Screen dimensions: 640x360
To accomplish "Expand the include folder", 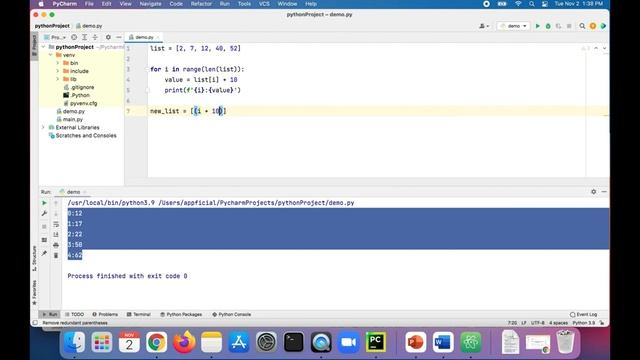I will pos(58,71).
